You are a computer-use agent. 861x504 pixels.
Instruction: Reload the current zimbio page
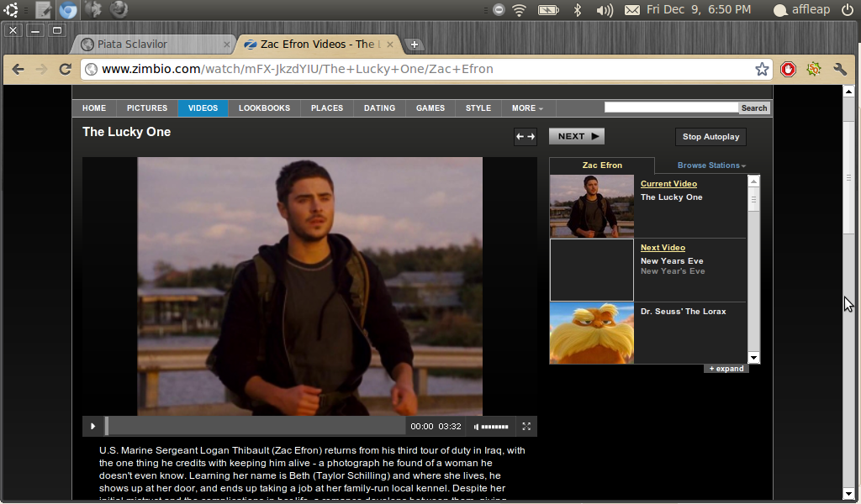pos(66,69)
